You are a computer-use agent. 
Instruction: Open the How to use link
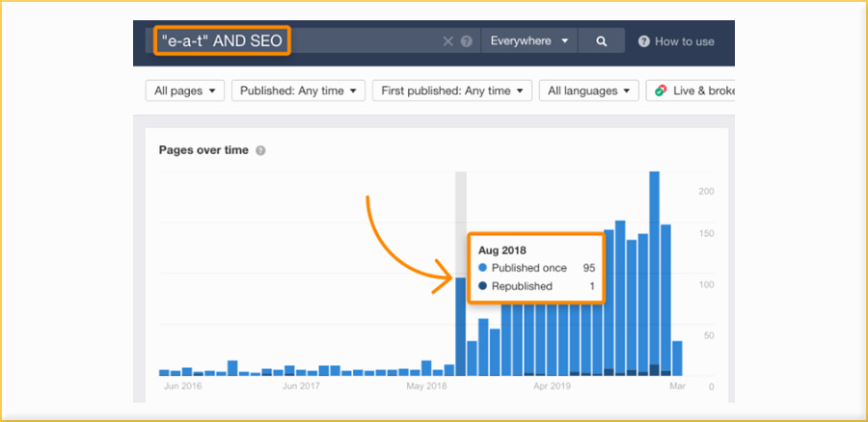[x=684, y=41]
